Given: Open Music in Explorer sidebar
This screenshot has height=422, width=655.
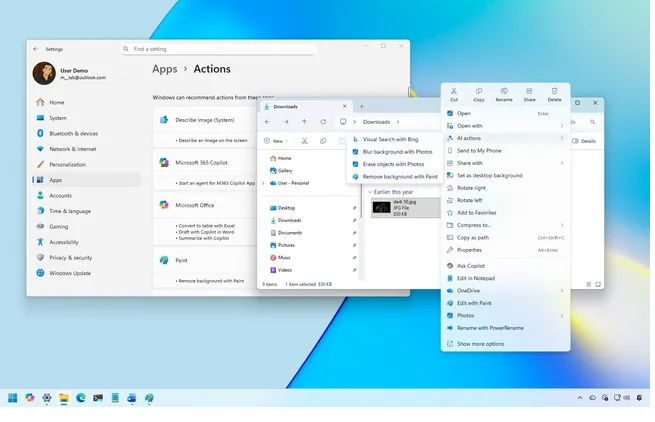Looking at the screenshot, I should tap(280, 258).
